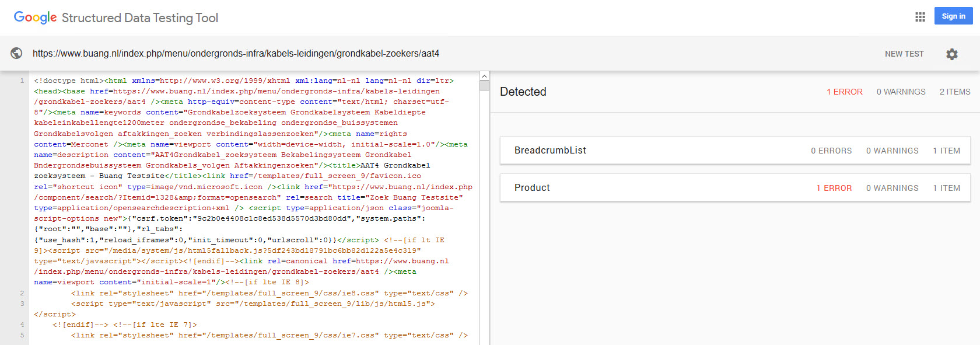Click the BreadcrumbList 1 ITEM label
Viewport: 980px width, 345px height.
click(946, 151)
